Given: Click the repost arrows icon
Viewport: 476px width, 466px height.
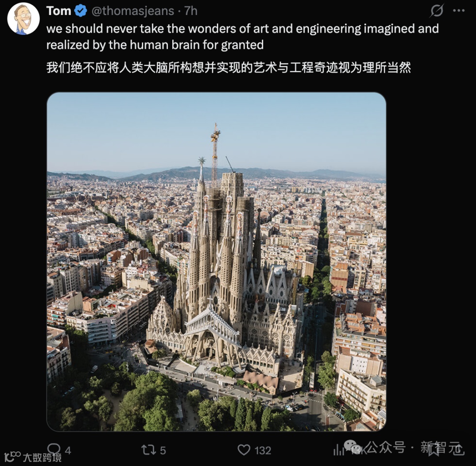Looking at the screenshot, I should 149,450.
